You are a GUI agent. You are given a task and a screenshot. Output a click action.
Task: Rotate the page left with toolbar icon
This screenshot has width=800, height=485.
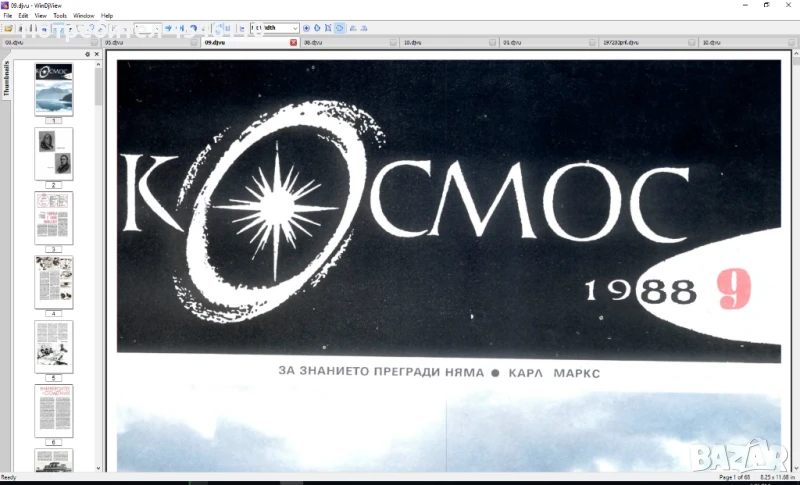(x=353, y=28)
